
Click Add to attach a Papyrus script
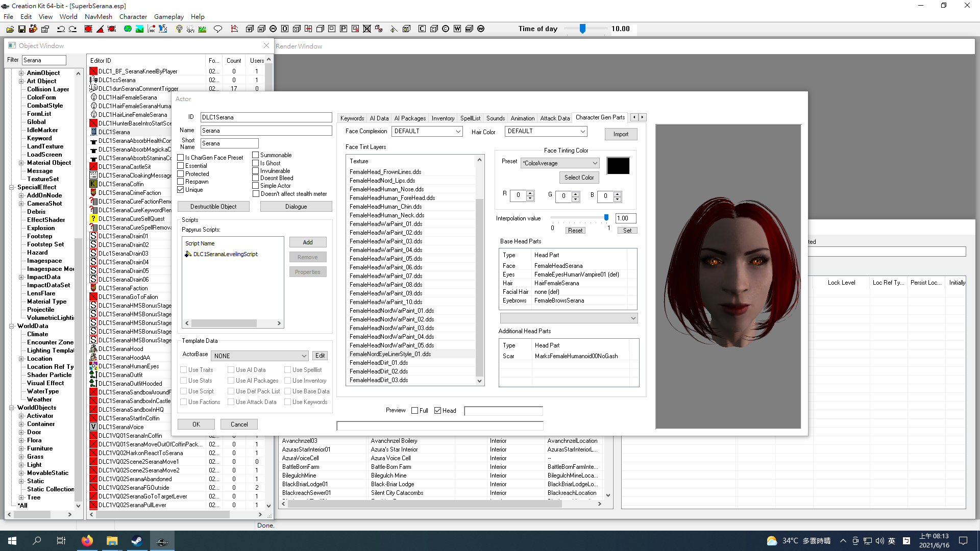(x=308, y=242)
